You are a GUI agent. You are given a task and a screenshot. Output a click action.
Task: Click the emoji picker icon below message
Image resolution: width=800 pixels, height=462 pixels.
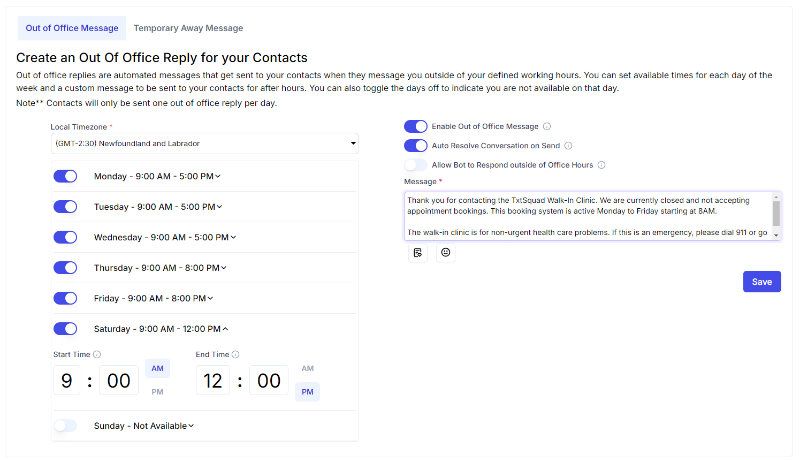pos(445,252)
